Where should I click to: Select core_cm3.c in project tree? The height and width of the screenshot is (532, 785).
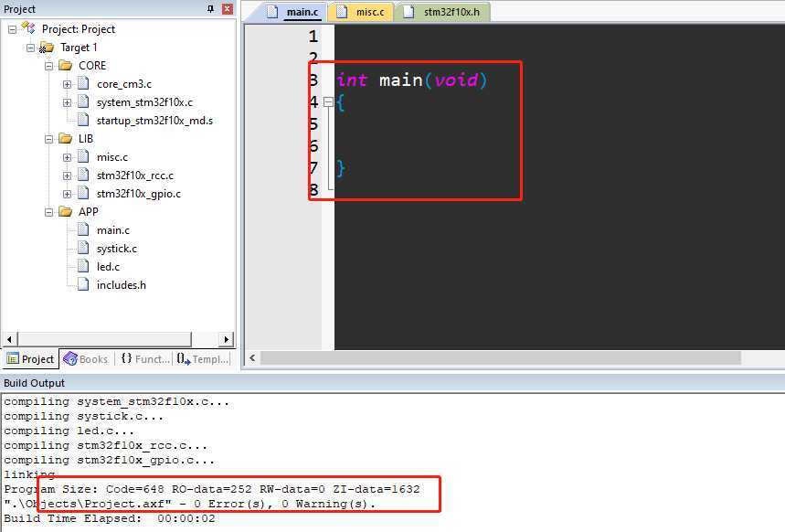tap(124, 84)
